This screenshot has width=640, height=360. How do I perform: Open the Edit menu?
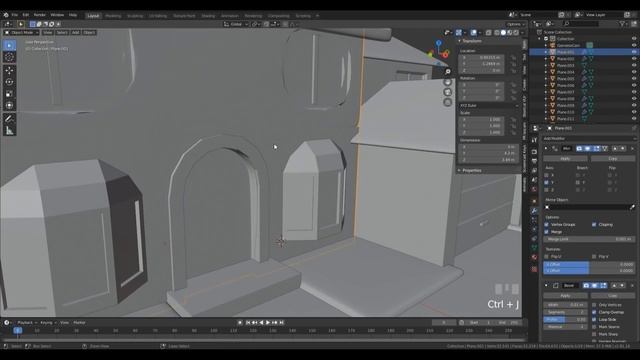point(26,15)
